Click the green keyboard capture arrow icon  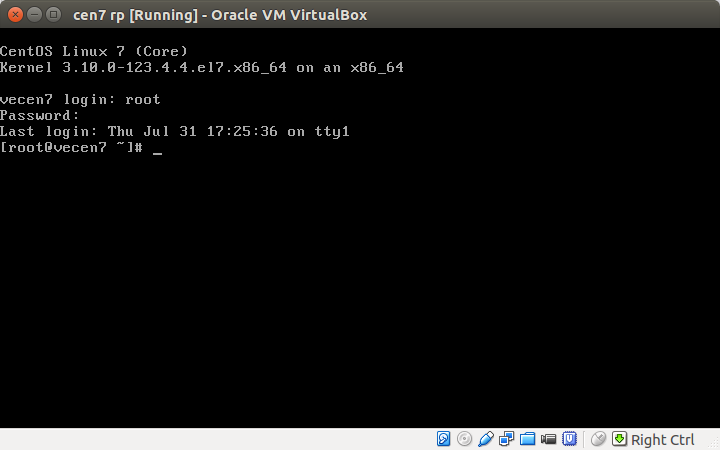click(619, 439)
